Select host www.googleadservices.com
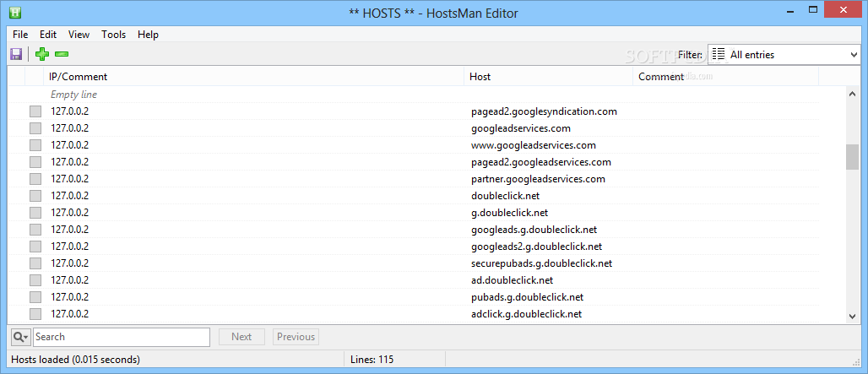This screenshot has height=374, width=868. point(534,145)
